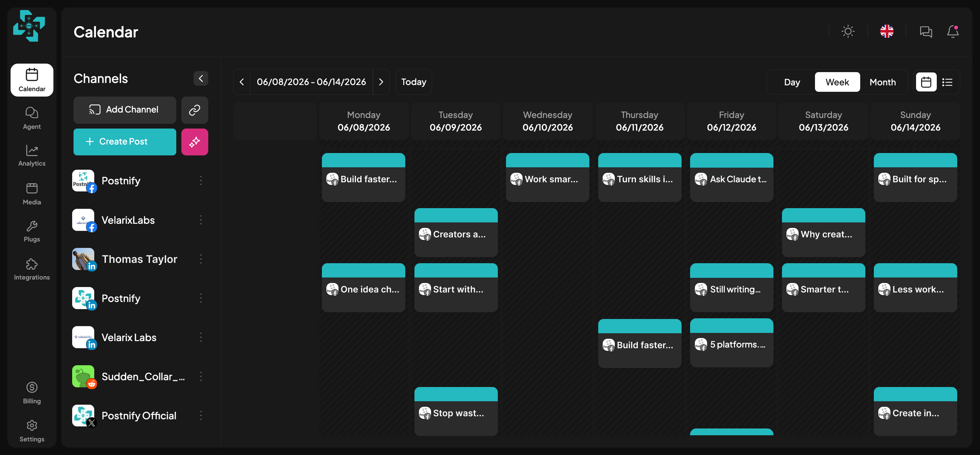
Task: Open the Plugs section
Action: click(32, 232)
